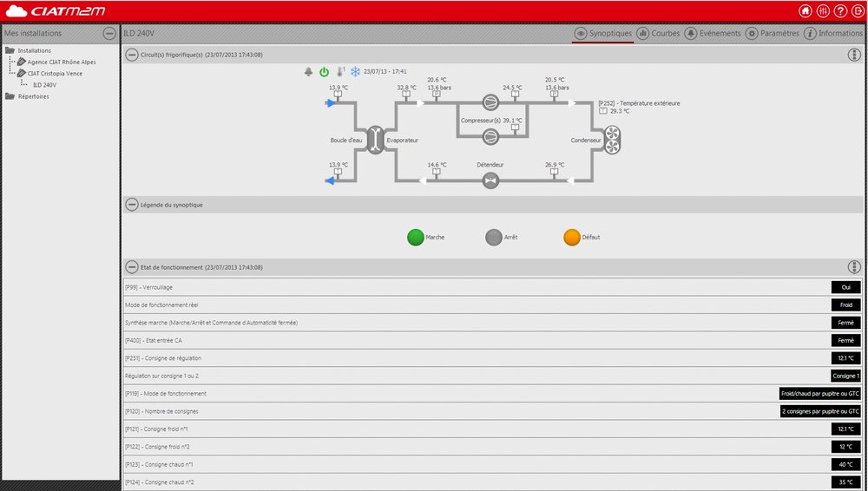Click the upper compressor icon
The height and width of the screenshot is (491, 868).
pyautogui.click(x=490, y=102)
